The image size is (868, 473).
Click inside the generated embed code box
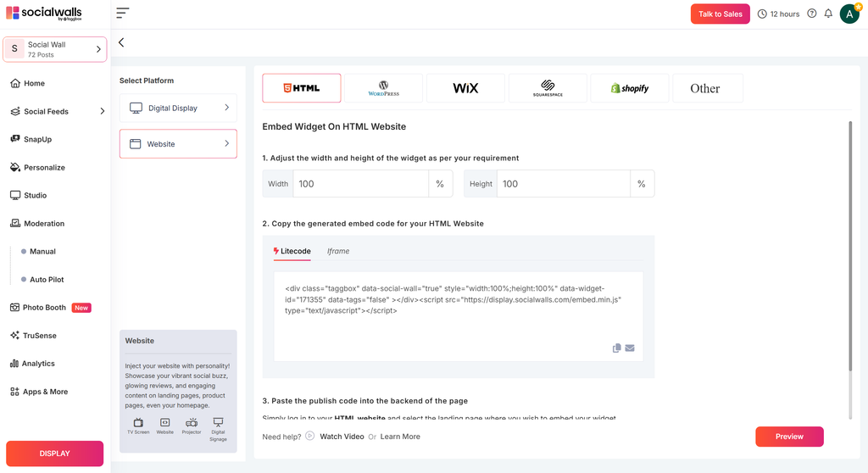(x=459, y=316)
